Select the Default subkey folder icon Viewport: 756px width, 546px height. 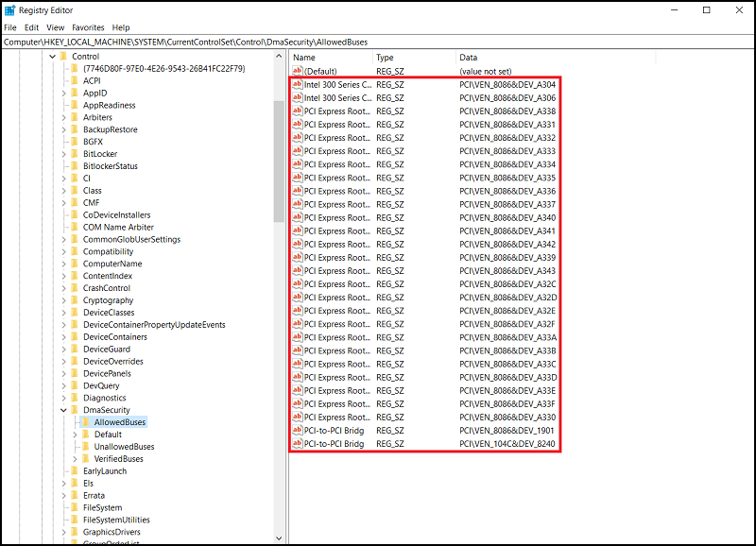tap(86, 434)
